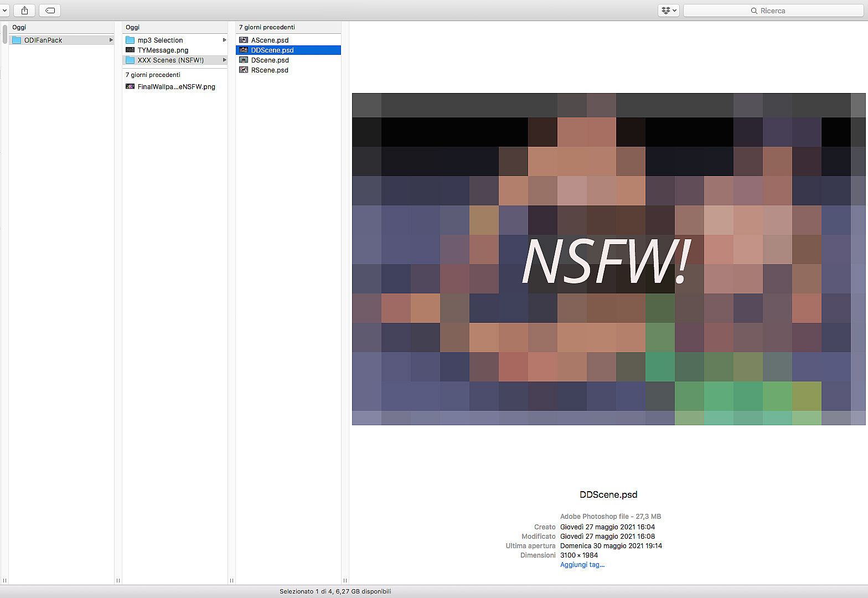Click the modified date ending in 16:08

tap(607, 537)
